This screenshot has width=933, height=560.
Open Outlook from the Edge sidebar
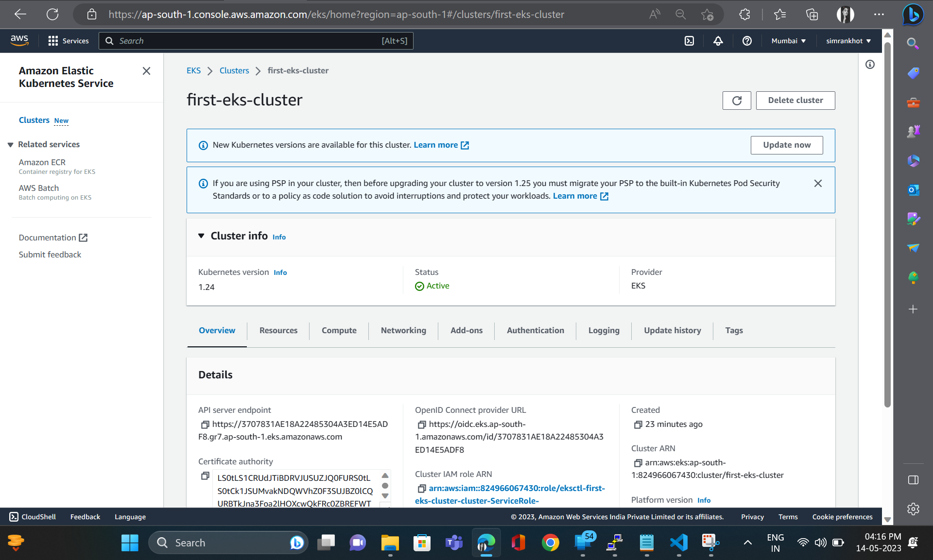click(x=913, y=190)
